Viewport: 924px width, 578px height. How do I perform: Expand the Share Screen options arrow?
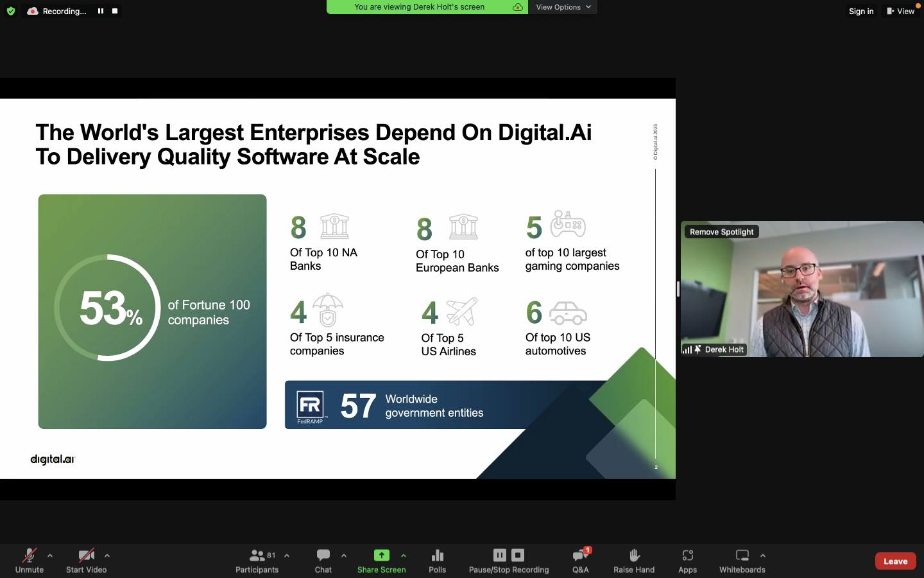point(404,556)
